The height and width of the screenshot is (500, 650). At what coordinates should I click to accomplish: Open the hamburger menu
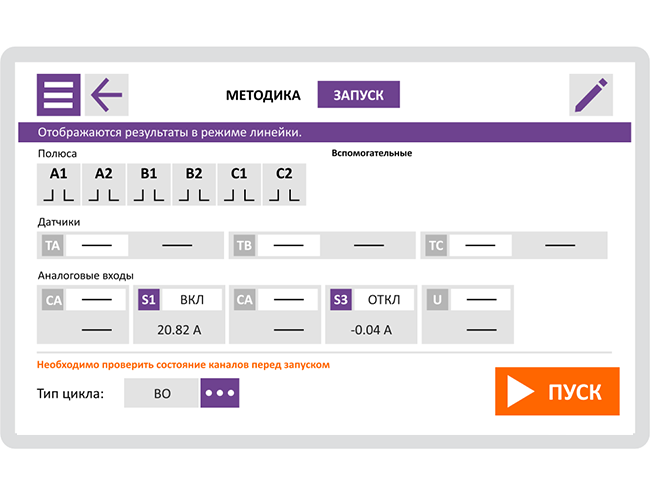pyautogui.click(x=58, y=95)
